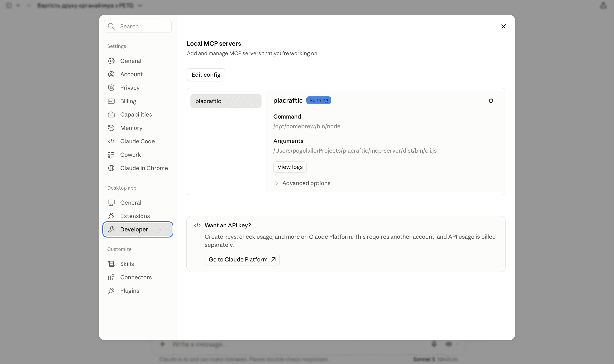This screenshot has height=364, width=614.
Task: Open Claude Code via the code brackets icon
Action: [x=111, y=141]
